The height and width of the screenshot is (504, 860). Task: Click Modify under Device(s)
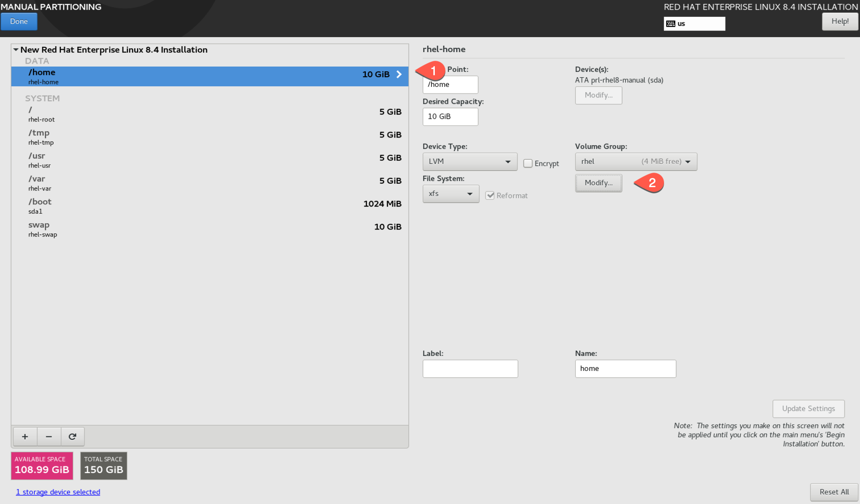click(598, 95)
